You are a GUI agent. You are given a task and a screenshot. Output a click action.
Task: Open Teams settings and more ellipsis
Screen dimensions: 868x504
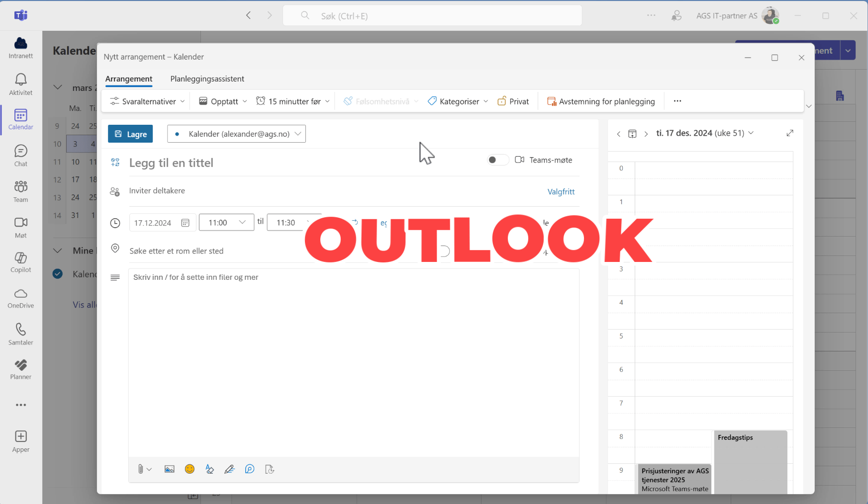tap(651, 15)
